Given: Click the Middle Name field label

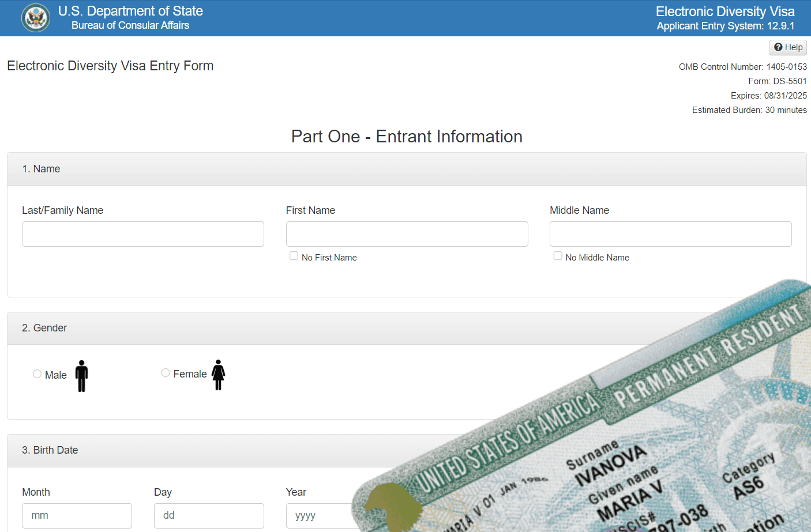Looking at the screenshot, I should (579, 210).
